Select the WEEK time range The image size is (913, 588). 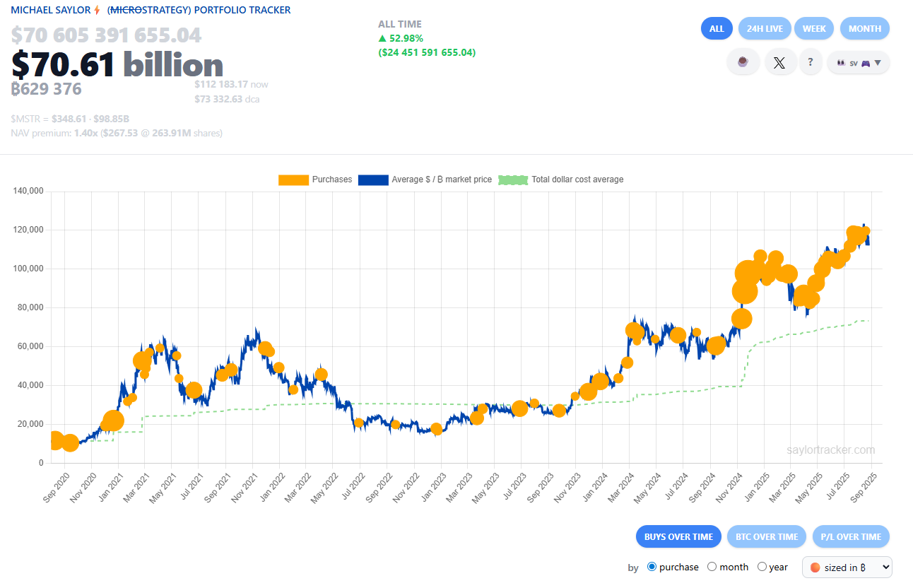click(x=814, y=29)
